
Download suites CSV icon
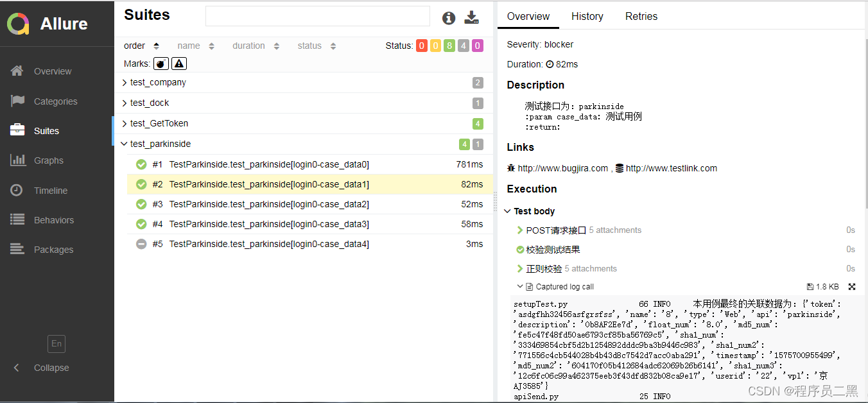coord(472,17)
